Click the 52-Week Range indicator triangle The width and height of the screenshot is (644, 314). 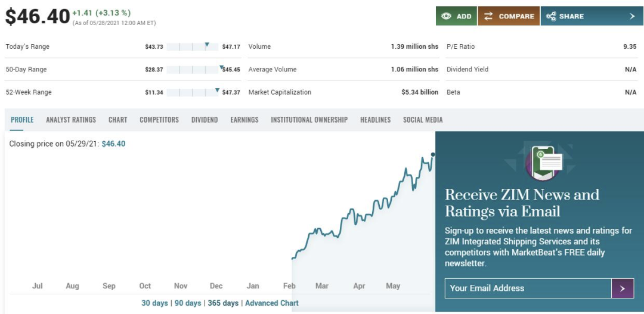[x=217, y=91]
